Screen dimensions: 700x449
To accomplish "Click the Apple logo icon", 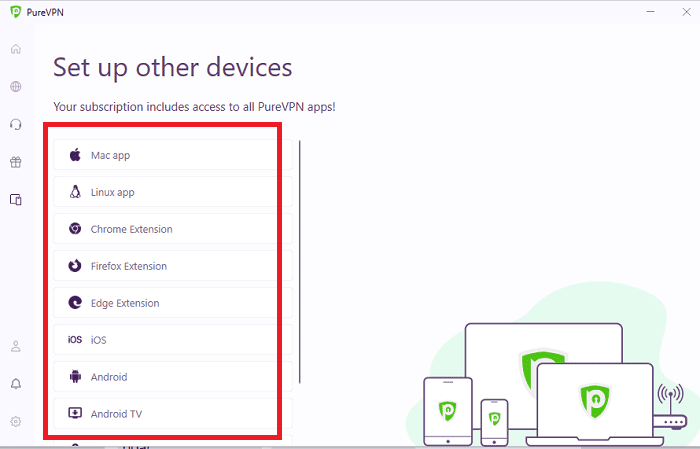I will (x=75, y=155).
